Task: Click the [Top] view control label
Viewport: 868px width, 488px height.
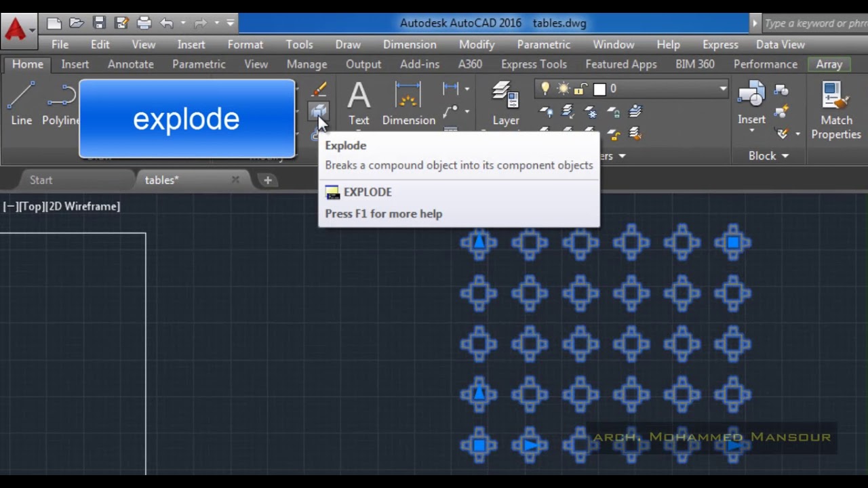Action: (x=32, y=206)
